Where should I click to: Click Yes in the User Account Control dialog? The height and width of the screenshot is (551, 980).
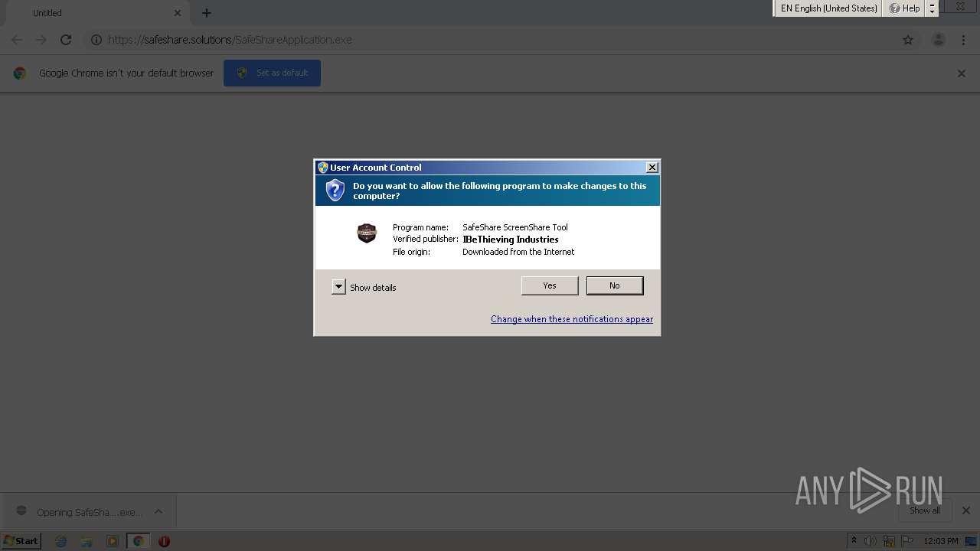tap(550, 285)
